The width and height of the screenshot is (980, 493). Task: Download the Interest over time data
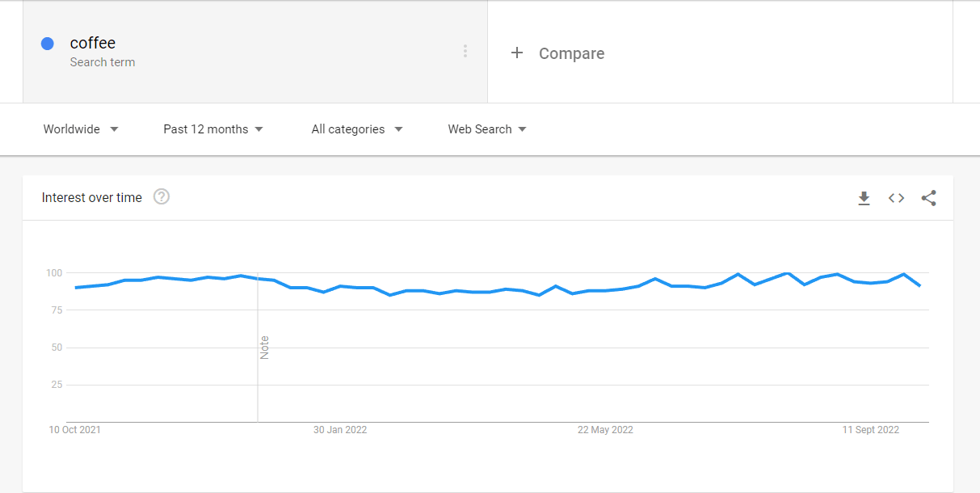[x=864, y=198]
